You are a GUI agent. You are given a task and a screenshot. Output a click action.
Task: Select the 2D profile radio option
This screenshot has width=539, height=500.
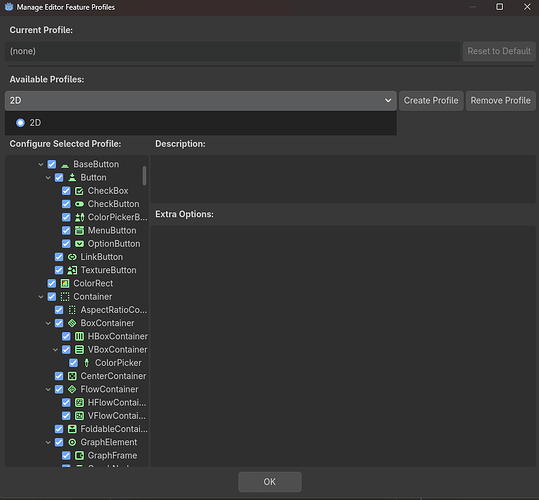pos(21,123)
